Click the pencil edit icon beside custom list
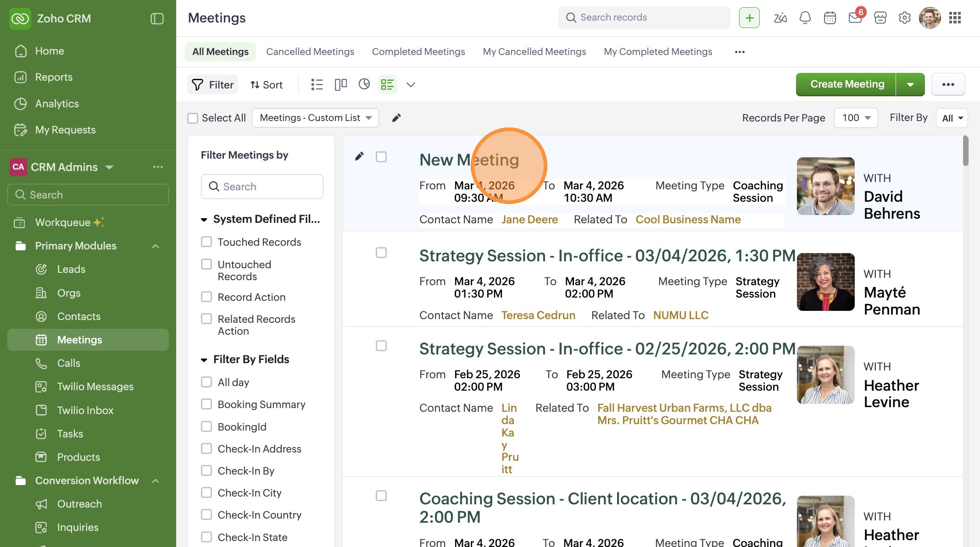 pos(396,118)
